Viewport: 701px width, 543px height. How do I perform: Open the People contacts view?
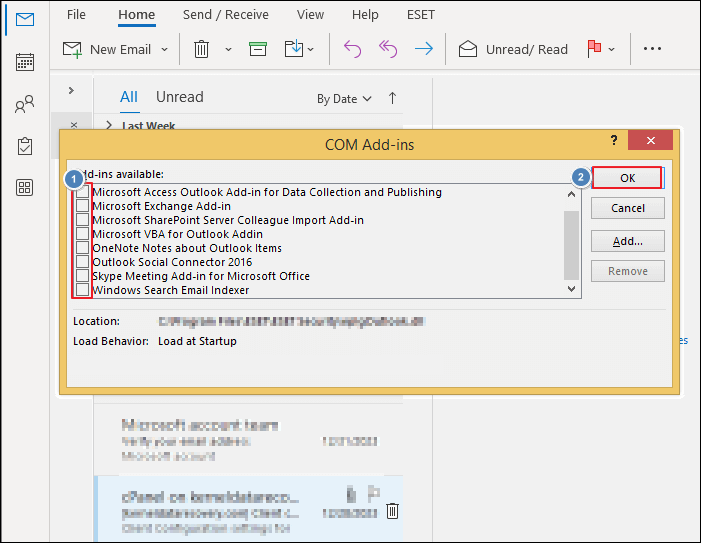pyautogui.click(x=25, y=104)
